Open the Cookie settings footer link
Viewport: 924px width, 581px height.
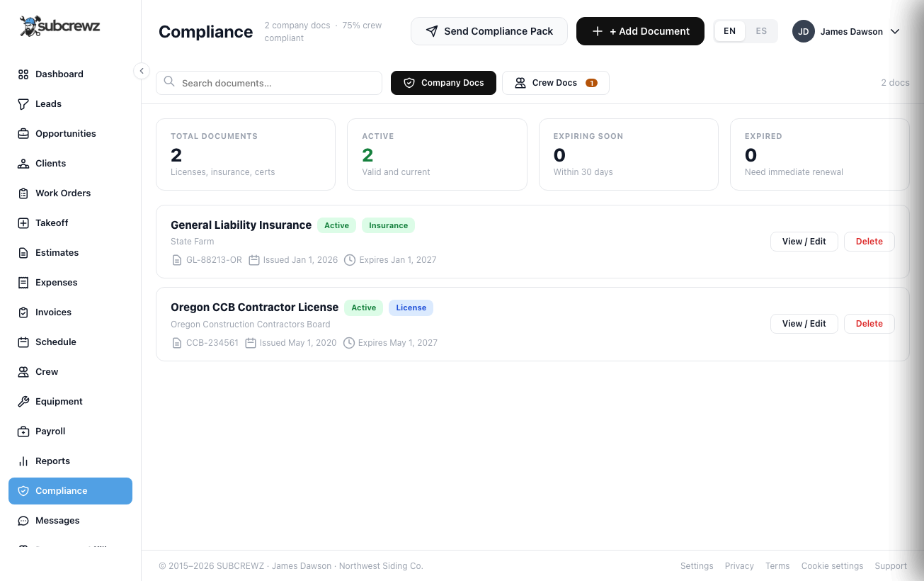click(x=832, y=566)
